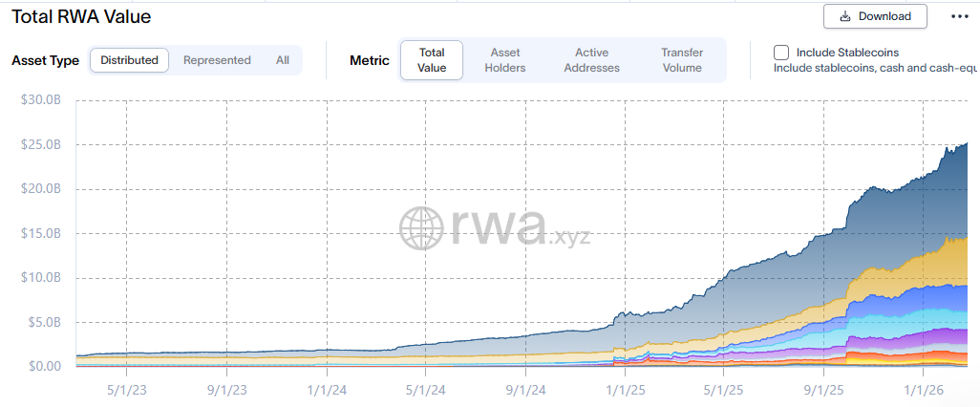Choose All asset types
This screenshot has height=407, width=980.
[283, 60]
